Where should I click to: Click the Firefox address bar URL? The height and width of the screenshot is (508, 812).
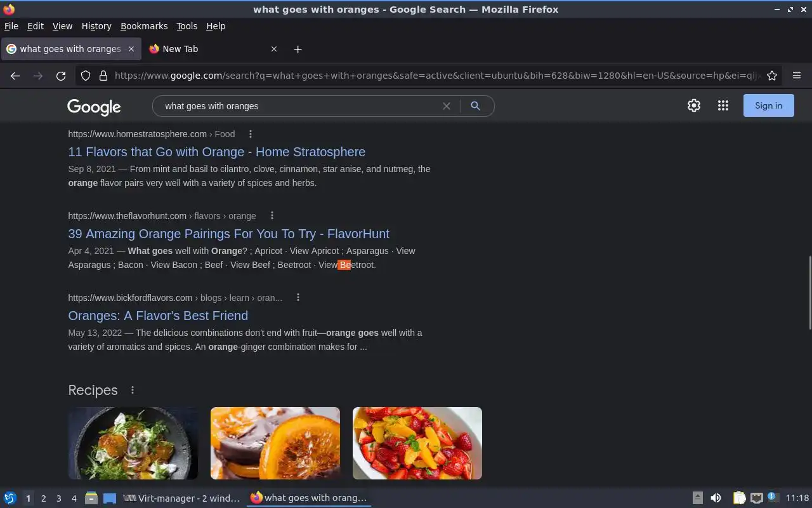pyautogui.click(x=438, y=76)
